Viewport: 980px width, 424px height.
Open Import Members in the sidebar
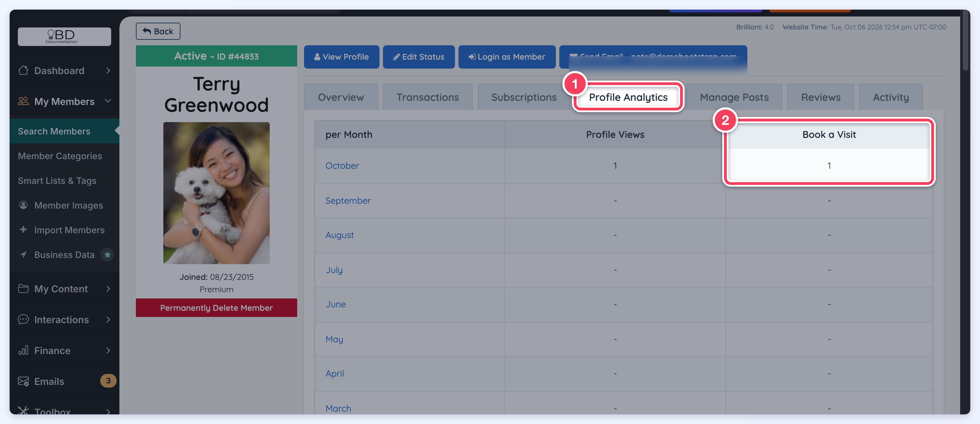coord(64,230)
